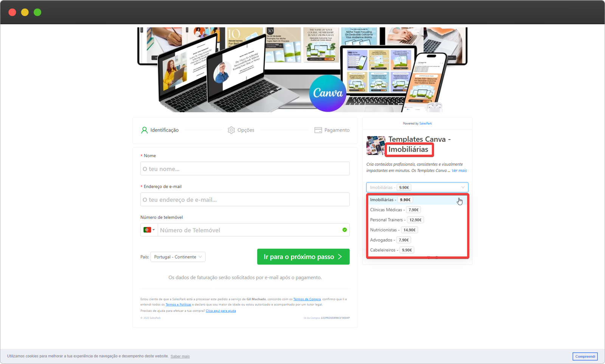This screenshot has height=364, width=605.
Task: Collapse the Imobiliárias product variant dropdown
Action: [x=417, y=187]
